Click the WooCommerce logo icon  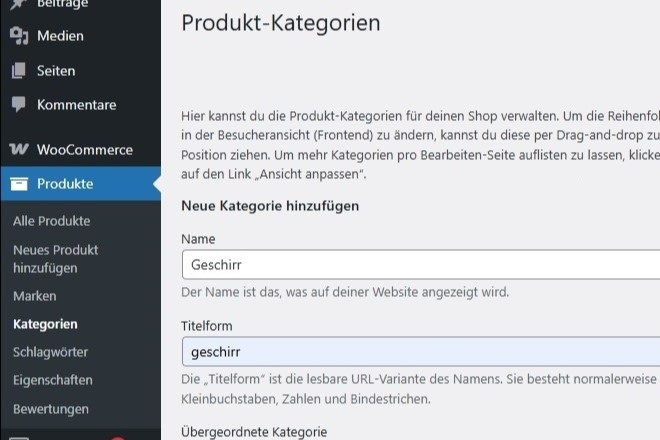tap(19, 149)
